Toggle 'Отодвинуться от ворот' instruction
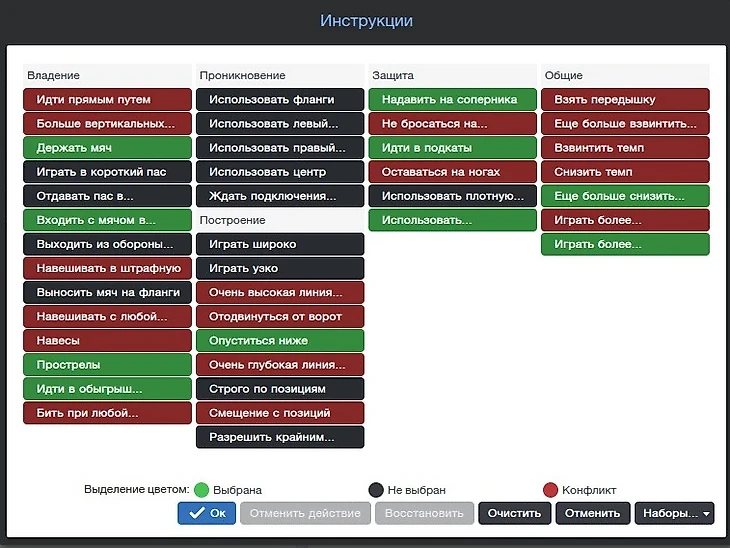 click(280, 317)
